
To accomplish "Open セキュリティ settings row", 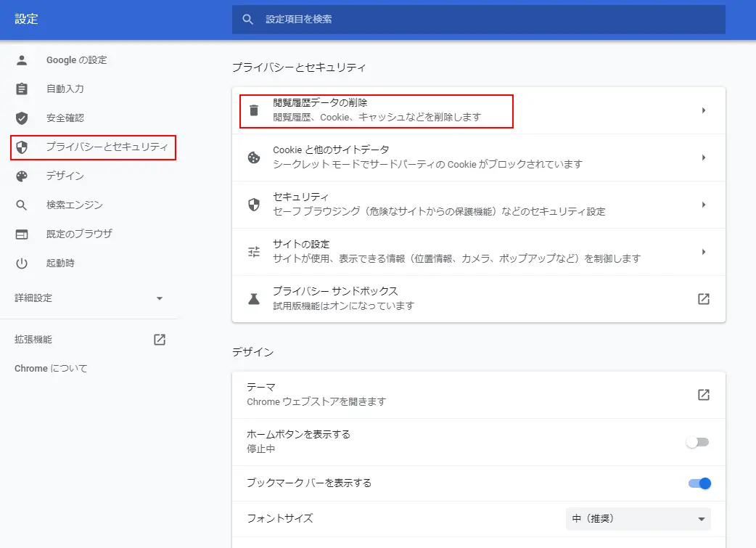I will (478, 205).
